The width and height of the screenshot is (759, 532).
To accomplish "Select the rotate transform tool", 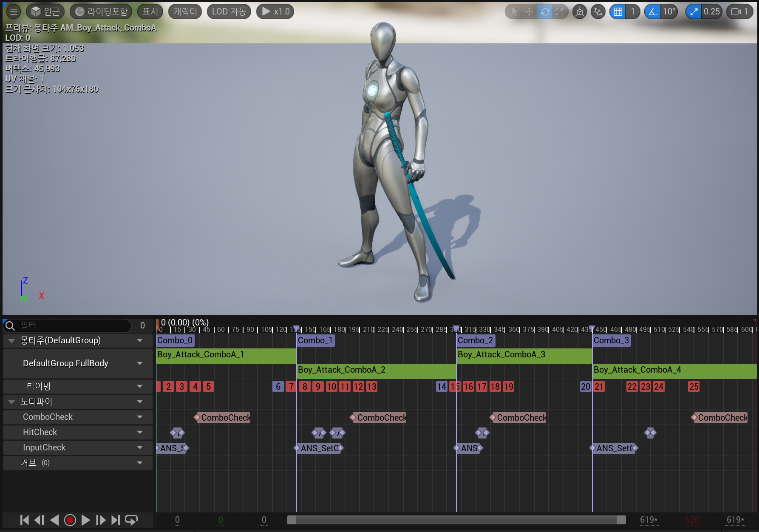I will pyautogui.click(x=545, y=11).
